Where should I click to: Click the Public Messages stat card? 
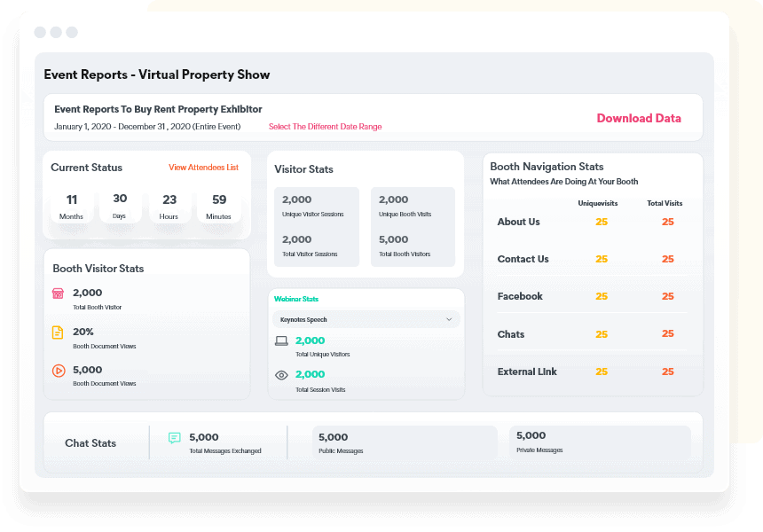[x=405, y=442]
